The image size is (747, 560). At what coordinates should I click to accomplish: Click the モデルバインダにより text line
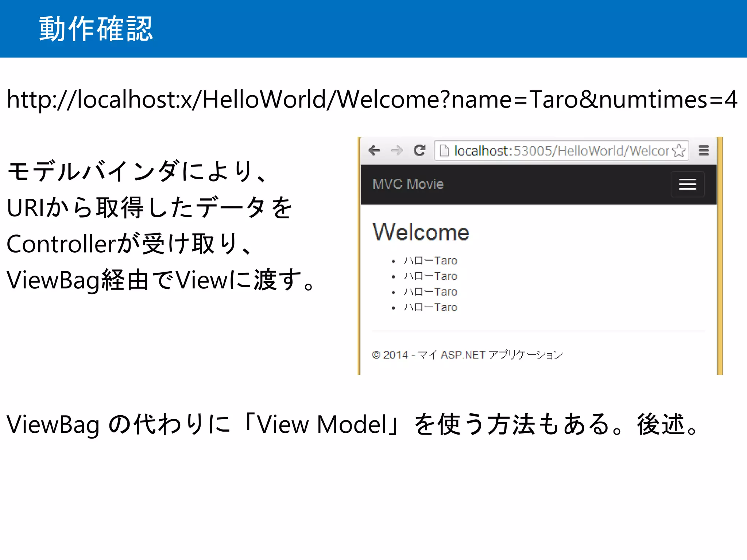pyautogui.click(x=138, y=171)
